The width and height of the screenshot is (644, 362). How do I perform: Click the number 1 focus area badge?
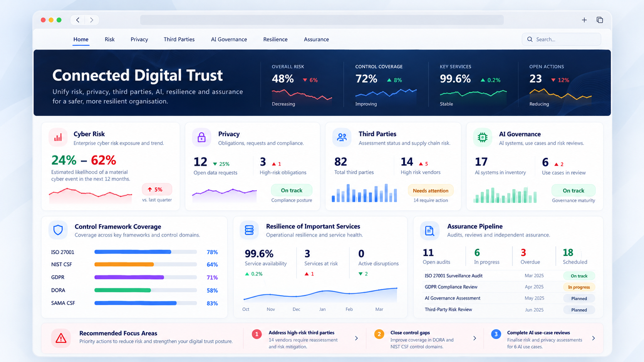click(257, 334)
